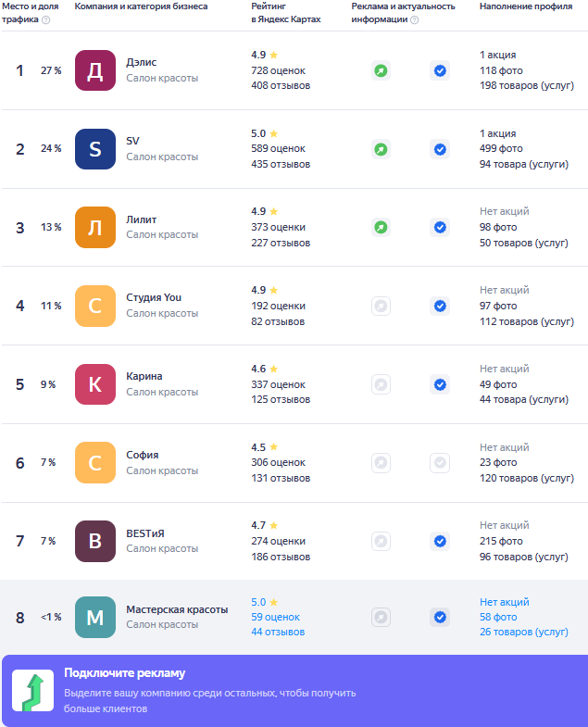Viewport: 588px width, 727px height.
Task: Open the 59 оценок link
Action: [275, 617]
